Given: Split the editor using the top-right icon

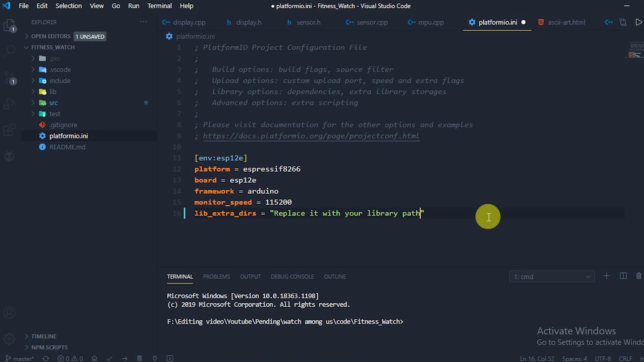Looking at the screenshot, I should click(x=623, y=22).
